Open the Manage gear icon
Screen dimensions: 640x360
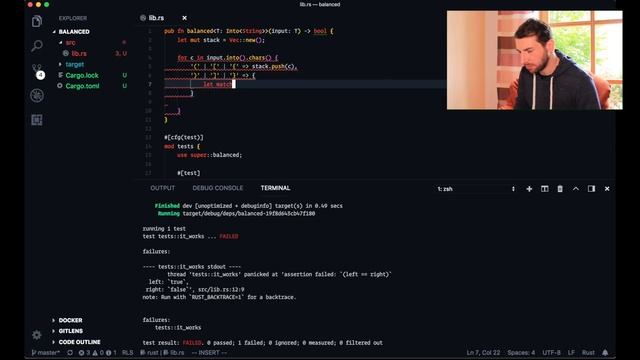pos(37,335)
